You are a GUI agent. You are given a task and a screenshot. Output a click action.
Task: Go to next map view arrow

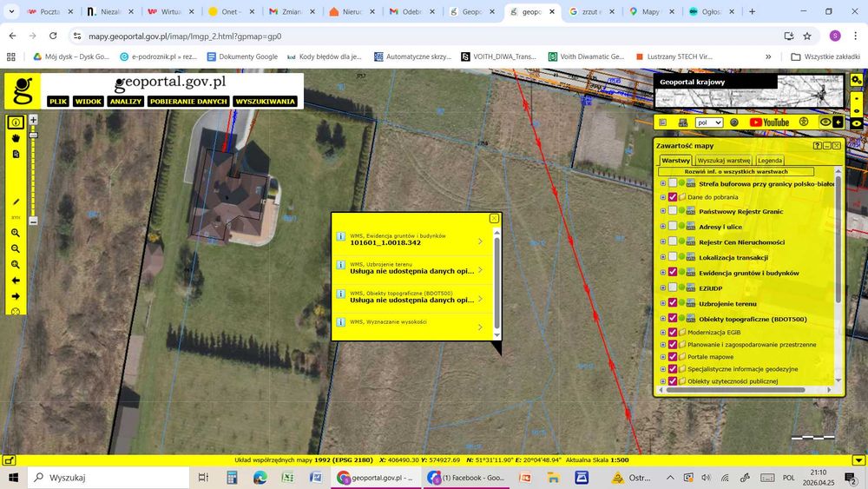(16, 296)
